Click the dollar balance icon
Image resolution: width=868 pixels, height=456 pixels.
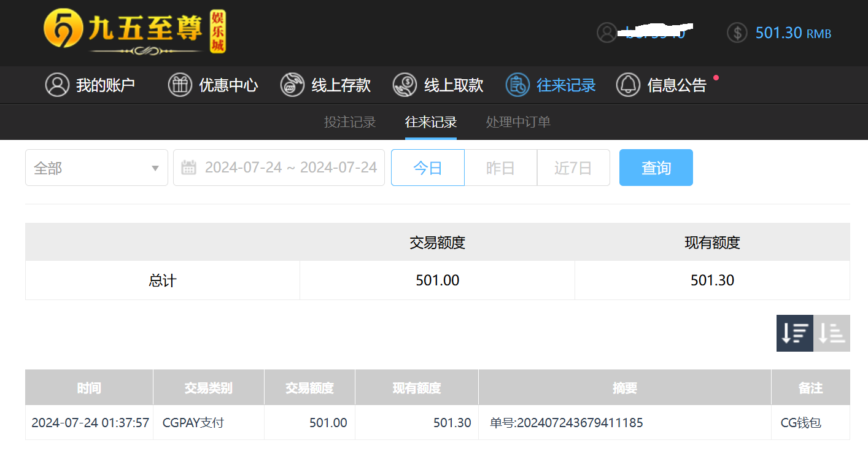pyautogui.click(x=737, y=33)
